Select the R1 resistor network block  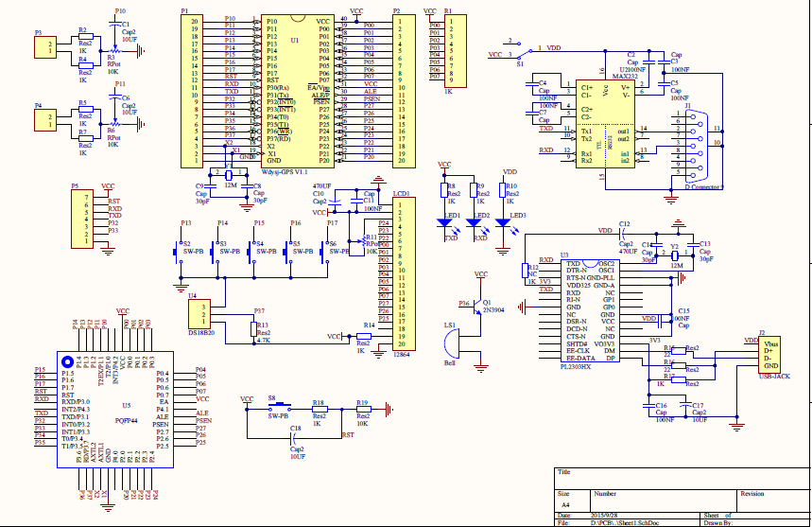456,51
